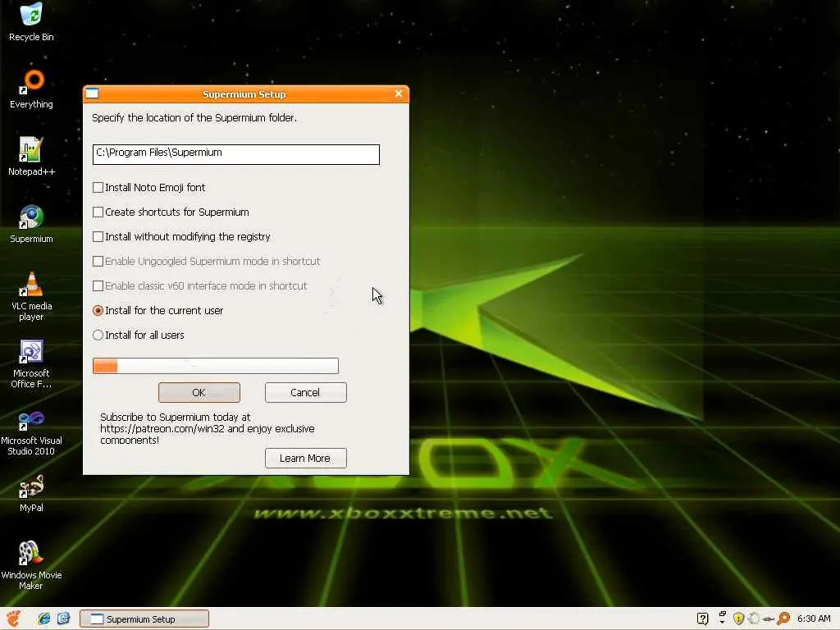The height and width of the screenshot is (630, 840).
Task: Select the MyPal desktop shortcut
Action: coord(31,493)
